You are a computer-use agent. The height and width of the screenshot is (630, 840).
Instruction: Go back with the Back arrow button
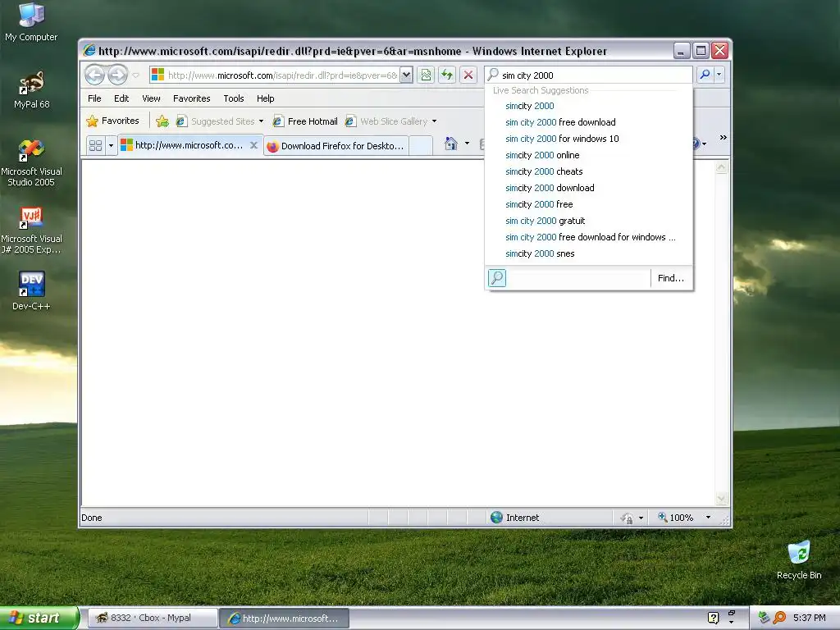[x=95, y=75]
